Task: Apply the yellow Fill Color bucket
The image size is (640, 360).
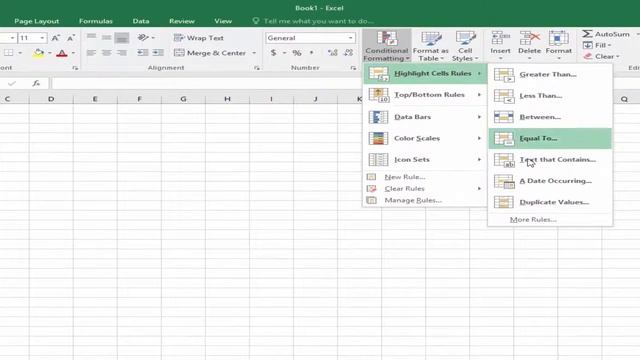Action: click(x=38, y=53)
